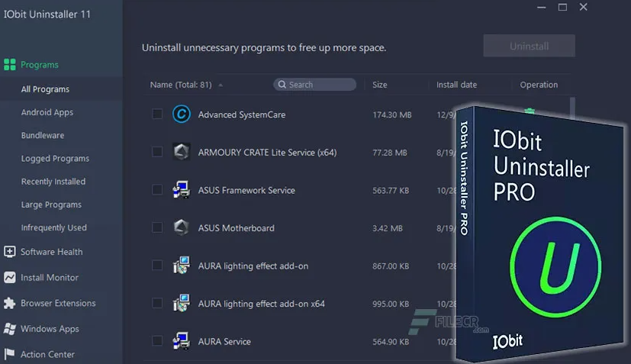Select the Advanced SystemCare name text
The height and width of the screenshot is (364, 631).
242,114
